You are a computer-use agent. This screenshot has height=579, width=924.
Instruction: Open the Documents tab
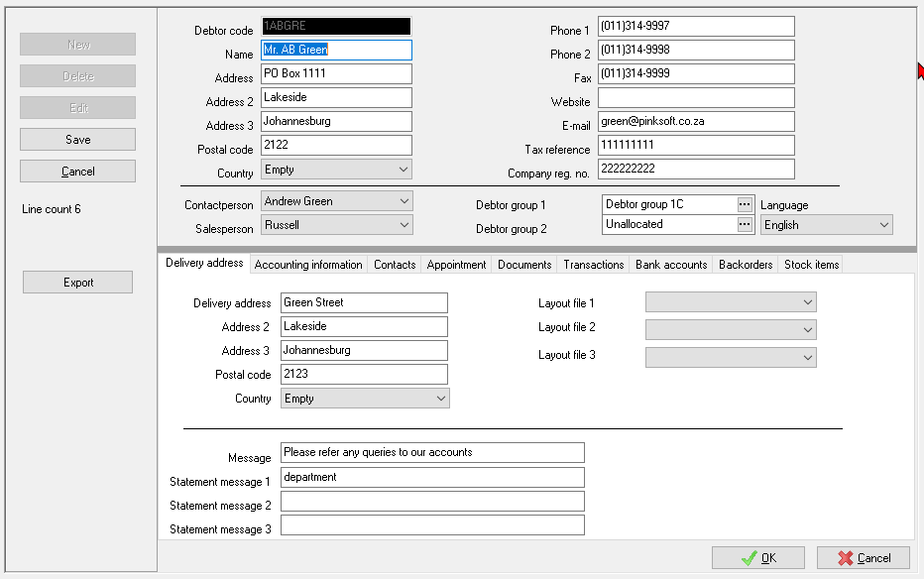[x=523, y=265]
